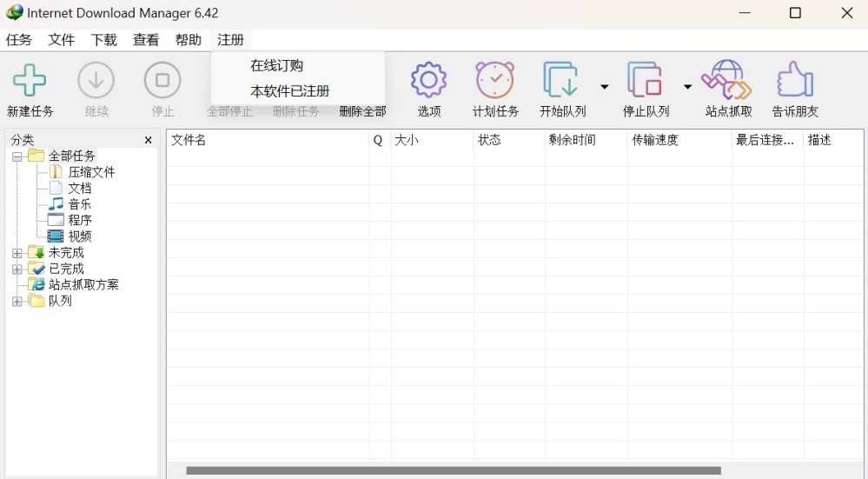Select 音乐 category

[80, 204]
